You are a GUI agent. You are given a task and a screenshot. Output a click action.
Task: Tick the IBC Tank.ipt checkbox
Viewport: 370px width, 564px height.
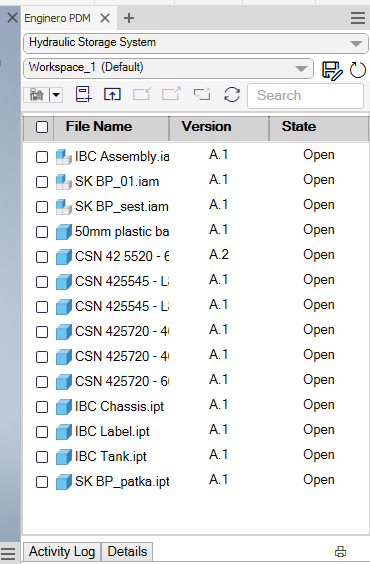pyautogui.click(x=42, y=457)
